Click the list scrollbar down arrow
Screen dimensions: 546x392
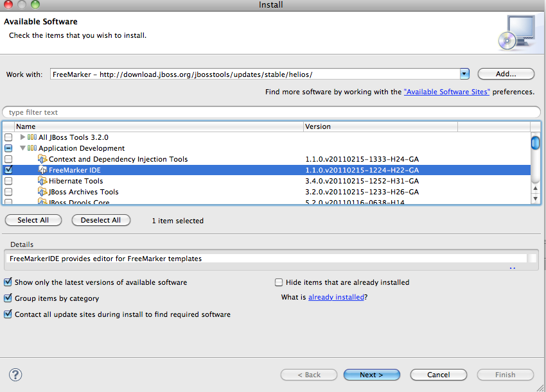(x=535, y=199)
